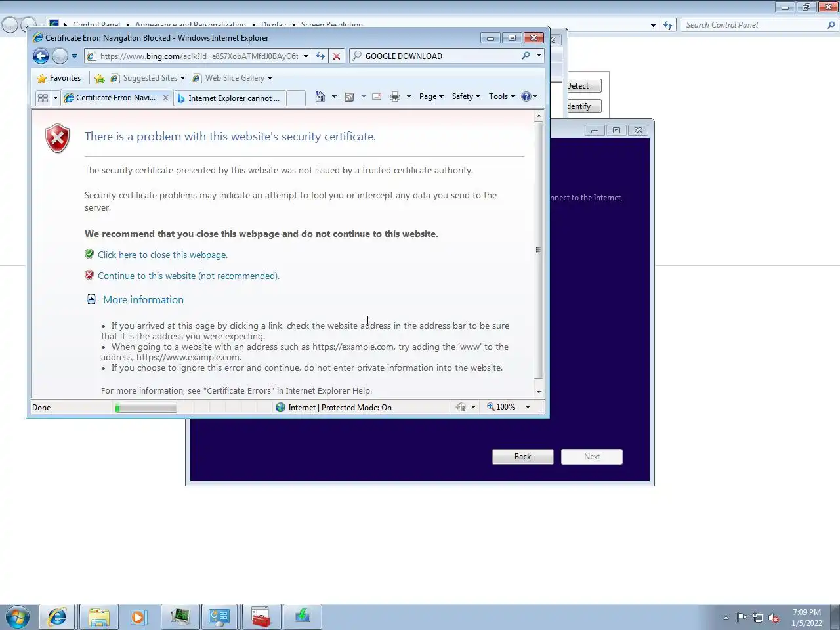This screenshot has height=630, width=840.
Task: Open the Safety menu
Action: pos(466,96)
